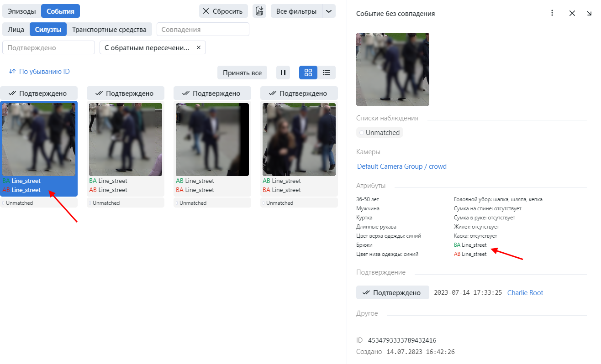
Task: Confirm the second event card
Action: click(126, 93)
